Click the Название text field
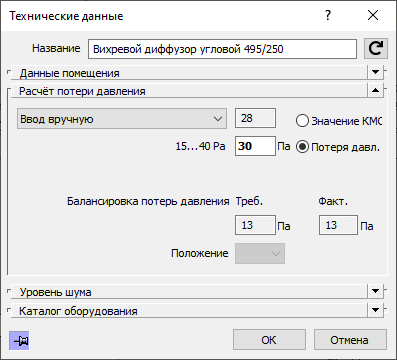 tap(222, 49)
